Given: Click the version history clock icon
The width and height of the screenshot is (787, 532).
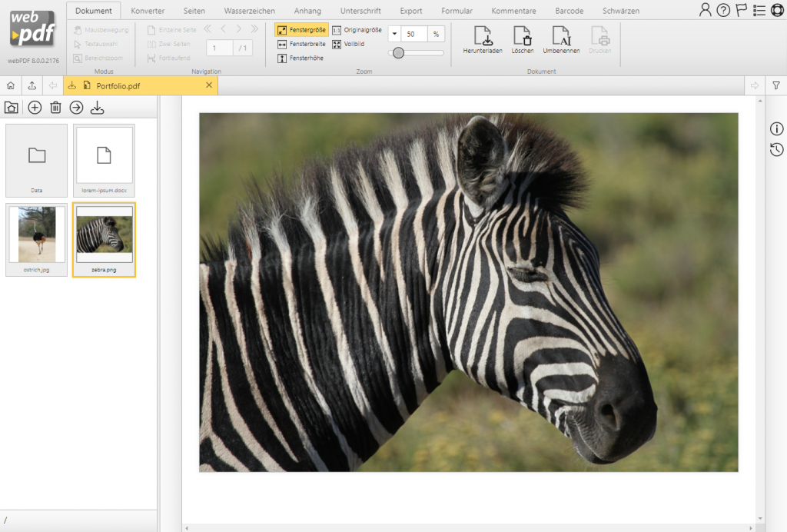Looking at the screenshot, I should [776, 149].
